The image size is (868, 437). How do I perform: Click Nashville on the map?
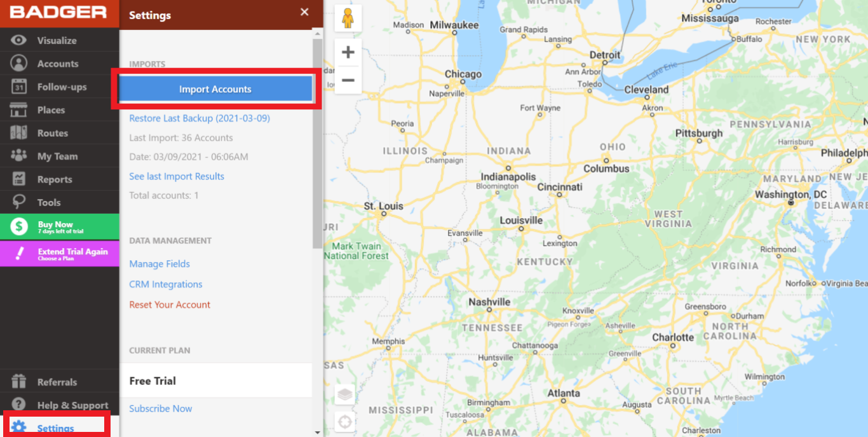[x=489, y=302]
